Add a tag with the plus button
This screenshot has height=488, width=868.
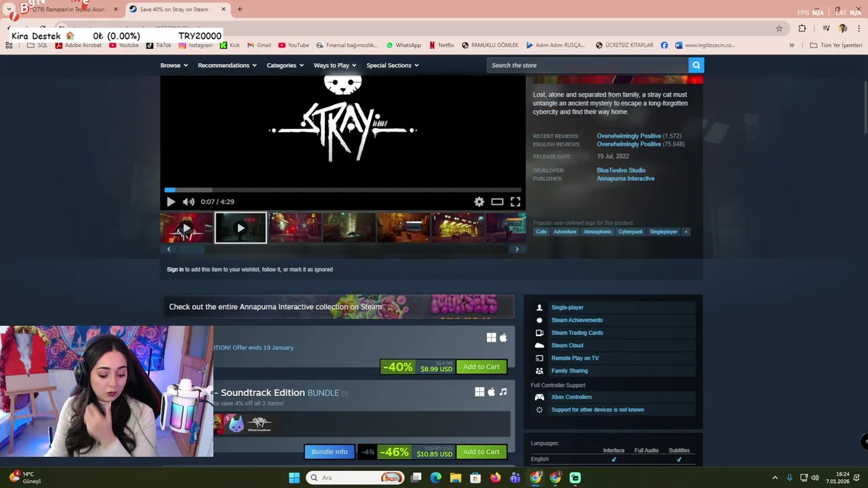686,232
